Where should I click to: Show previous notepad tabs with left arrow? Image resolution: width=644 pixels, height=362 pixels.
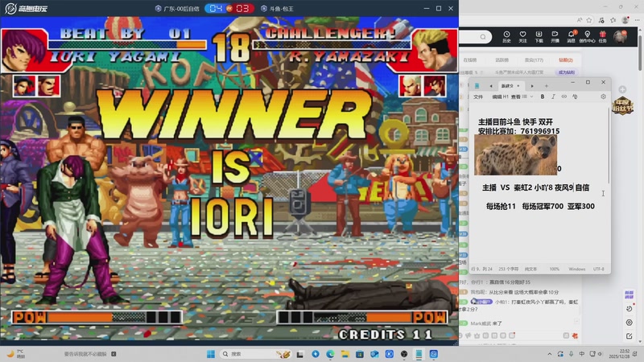[491, 86]
